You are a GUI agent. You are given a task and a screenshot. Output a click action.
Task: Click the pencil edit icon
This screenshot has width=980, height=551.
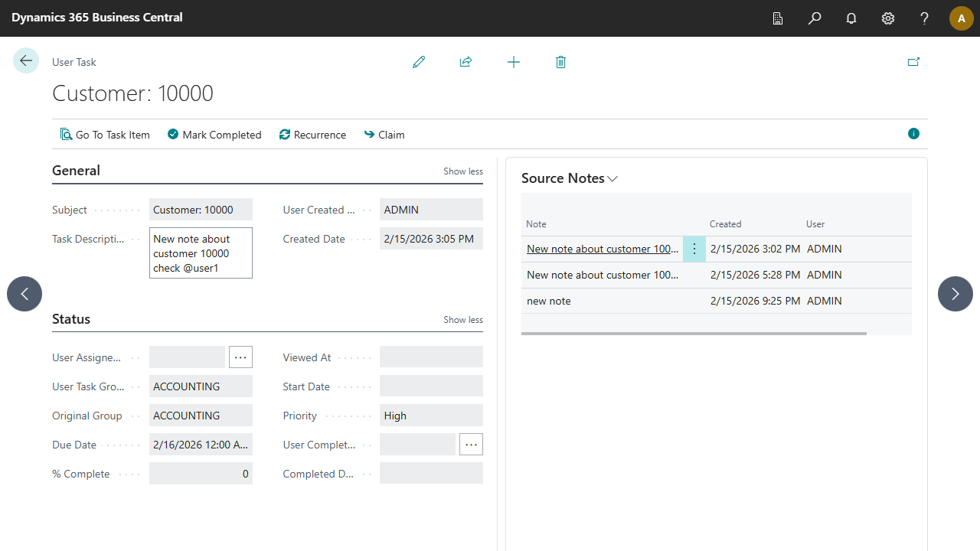pos(419,62)
